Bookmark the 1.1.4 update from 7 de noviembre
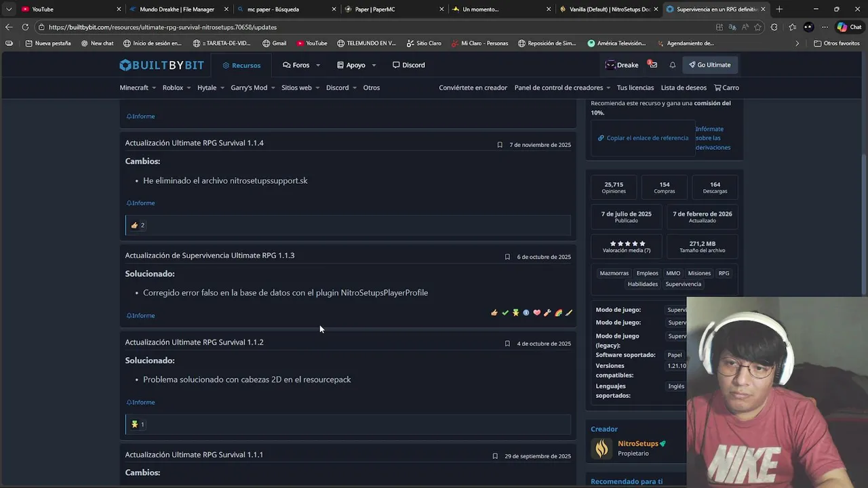 pyautogui.click(x=500, y=144)
